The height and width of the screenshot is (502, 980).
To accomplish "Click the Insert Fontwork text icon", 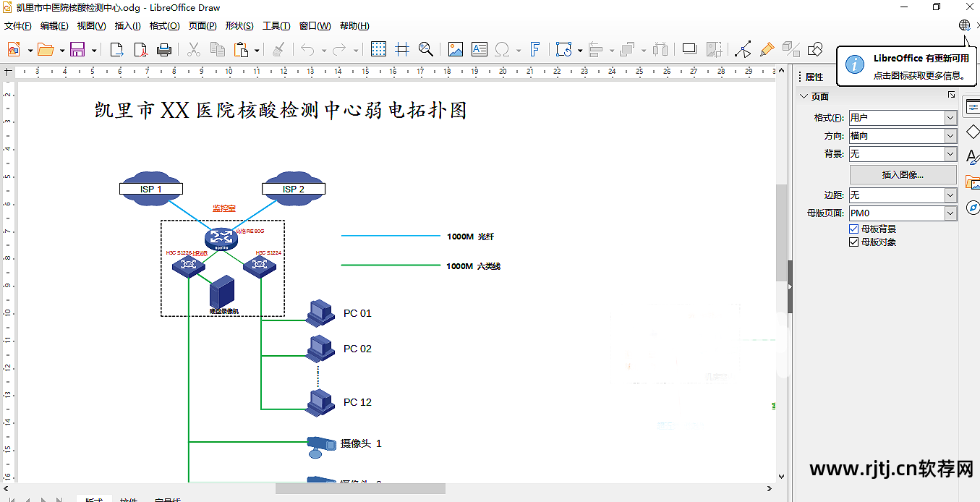I will pos(534,49).
